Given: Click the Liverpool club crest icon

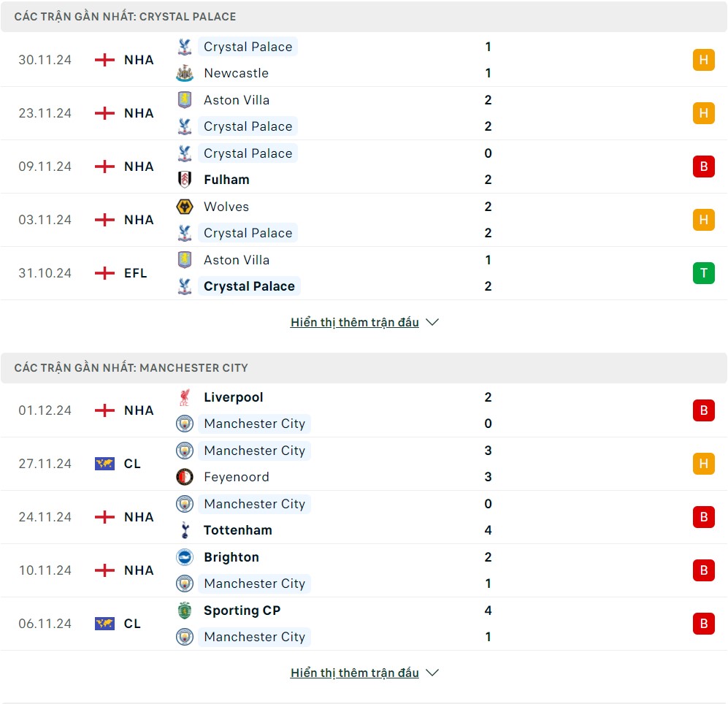Looking at the screenshot, I should tap(185, 397).
